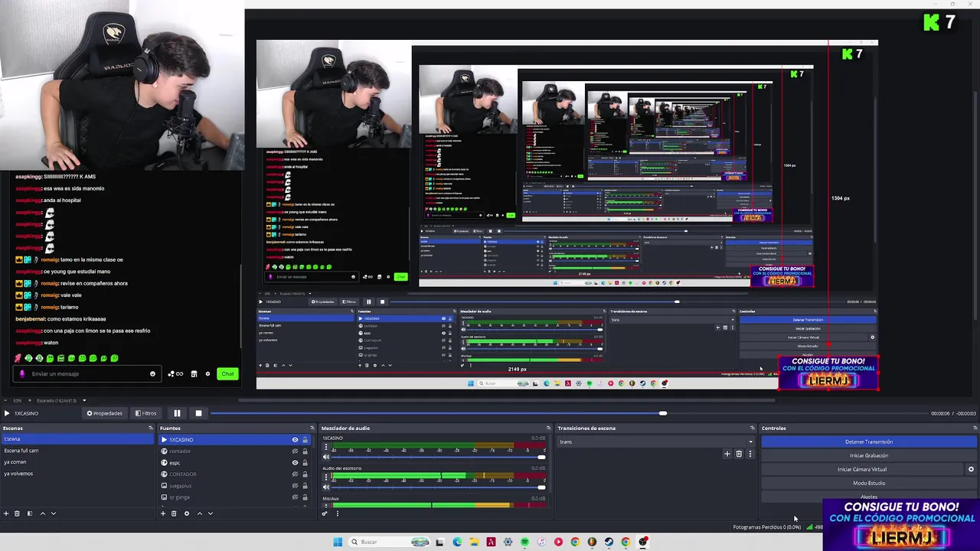Show the juegaplus source
The width and height of the screenshot is (980, 551).
click(x=295, y=486)
